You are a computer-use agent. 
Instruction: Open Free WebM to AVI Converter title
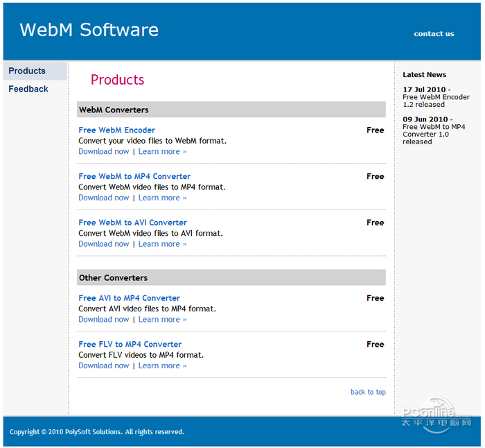pyautogui.click(x=132, y=223)
